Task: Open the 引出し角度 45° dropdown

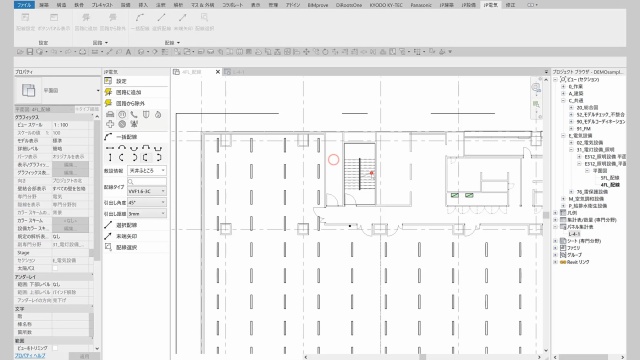Action: click(x=147, y=202)
